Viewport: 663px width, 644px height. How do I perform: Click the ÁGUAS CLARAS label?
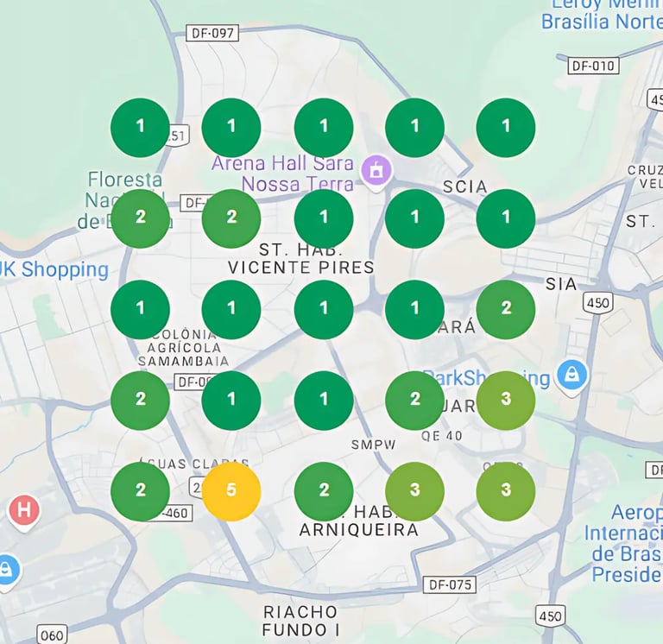194,464
